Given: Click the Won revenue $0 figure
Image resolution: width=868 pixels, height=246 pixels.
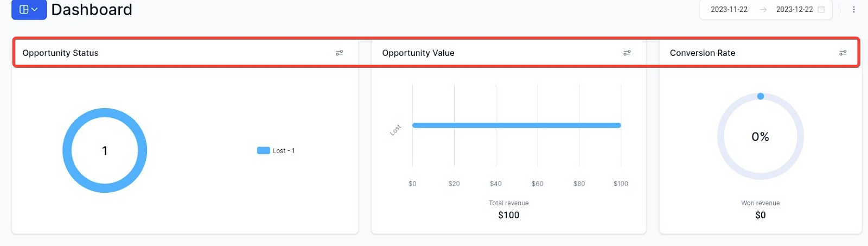Looking at the screenshot, I should (x=760, y=215).
